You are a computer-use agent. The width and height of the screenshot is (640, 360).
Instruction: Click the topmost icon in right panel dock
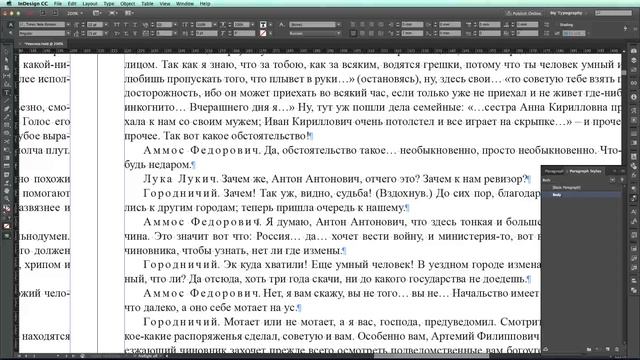coord(633,51)
